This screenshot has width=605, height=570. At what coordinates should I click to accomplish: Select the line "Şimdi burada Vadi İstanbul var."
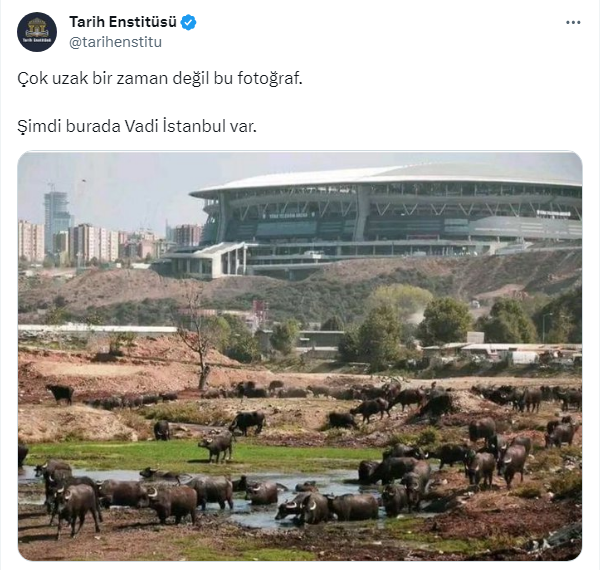pyautogui.click(x=137, y=126)
